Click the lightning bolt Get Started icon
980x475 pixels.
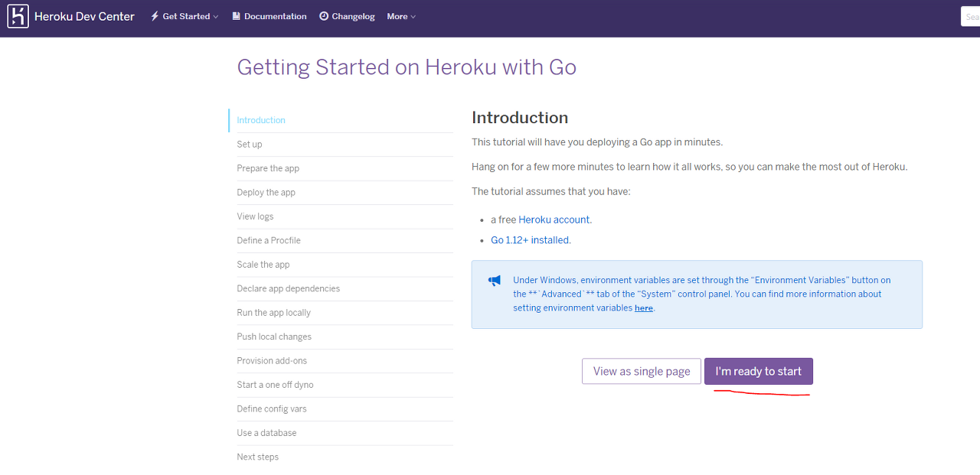155,16
